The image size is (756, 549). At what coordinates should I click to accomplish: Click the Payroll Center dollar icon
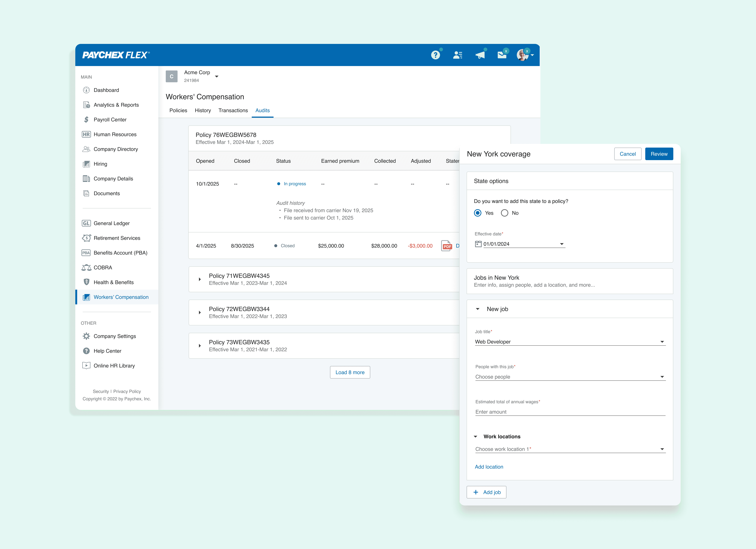(x=86, y=120)
